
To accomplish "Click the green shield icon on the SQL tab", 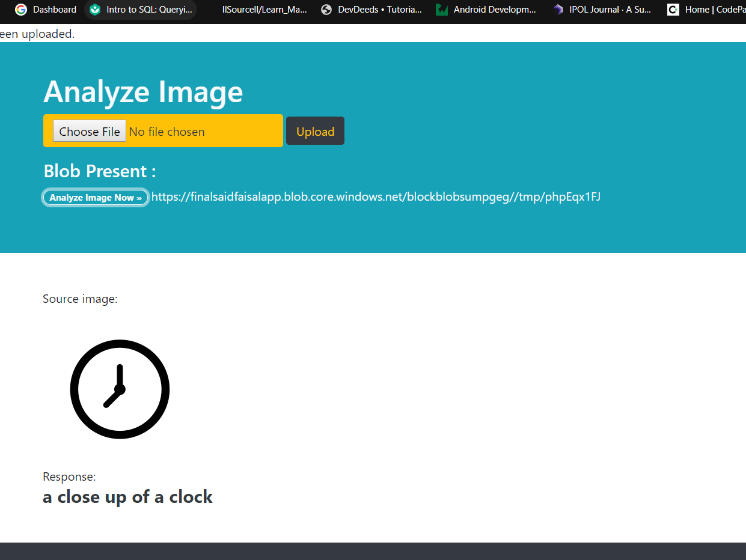I will [94, 10].
